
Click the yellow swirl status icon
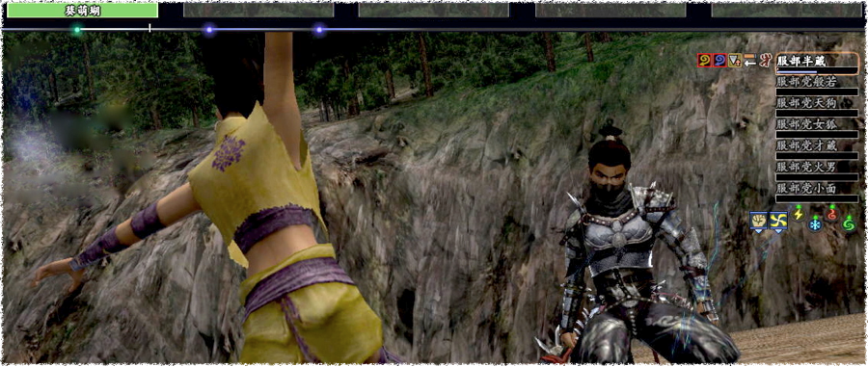[704, 61]
